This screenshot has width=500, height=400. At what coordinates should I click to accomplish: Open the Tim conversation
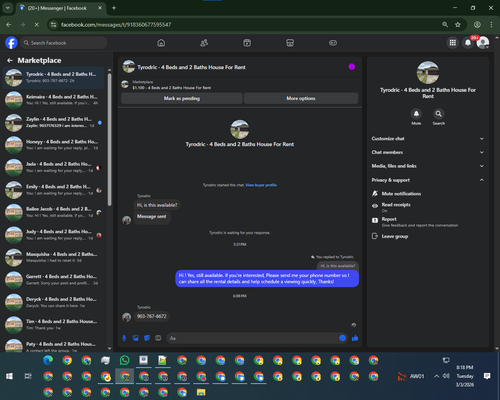coord(54,325)
